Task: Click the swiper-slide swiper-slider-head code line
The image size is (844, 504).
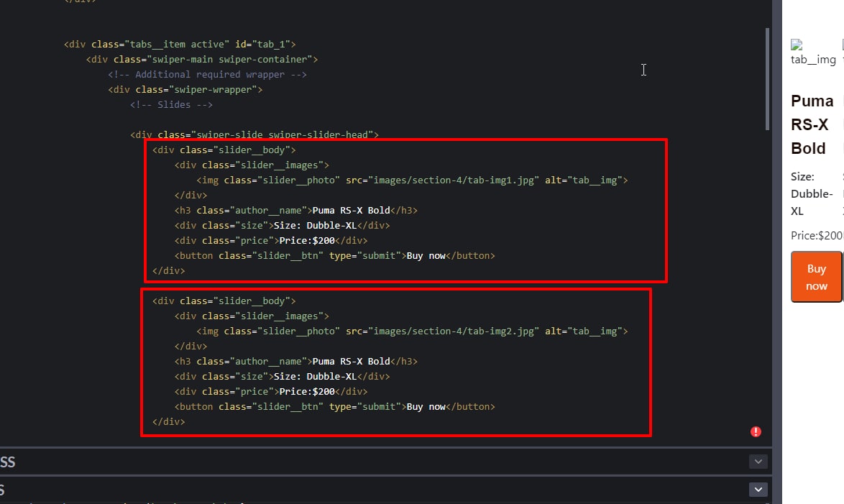Action: 254,134
